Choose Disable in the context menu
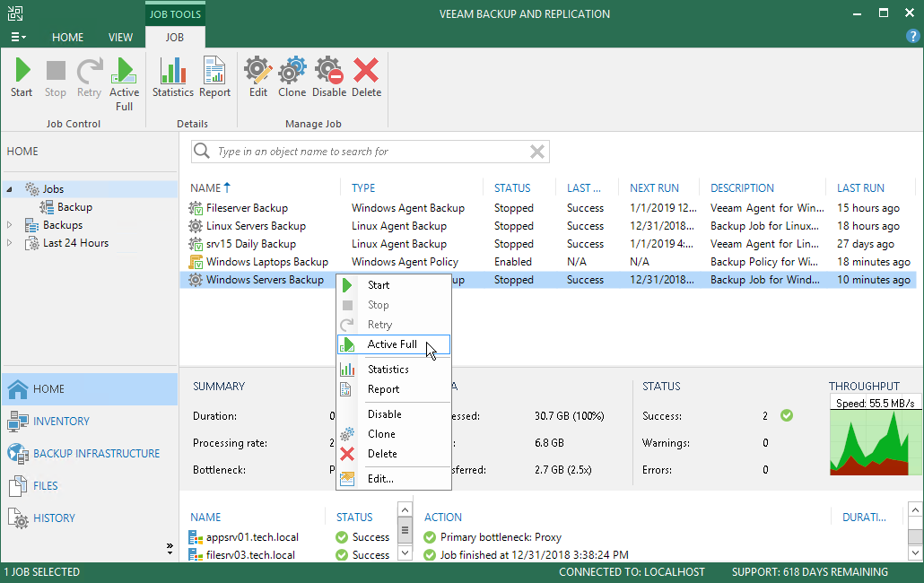 394,414
